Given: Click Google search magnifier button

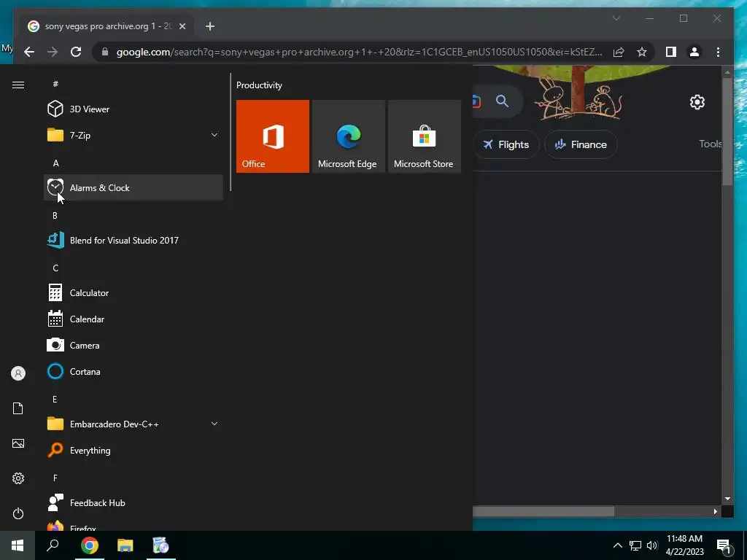Looking at the screenshot, I should [x=502, y=101].
